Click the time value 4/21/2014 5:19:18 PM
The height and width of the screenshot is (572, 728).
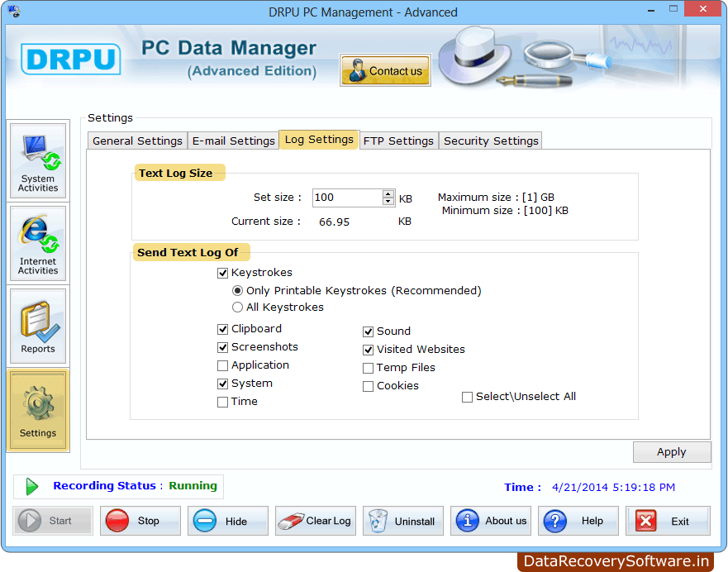coord(613,487)
